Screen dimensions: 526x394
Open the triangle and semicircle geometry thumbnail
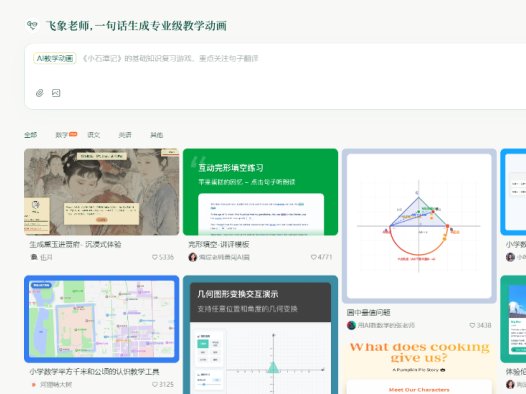[419, 226]
